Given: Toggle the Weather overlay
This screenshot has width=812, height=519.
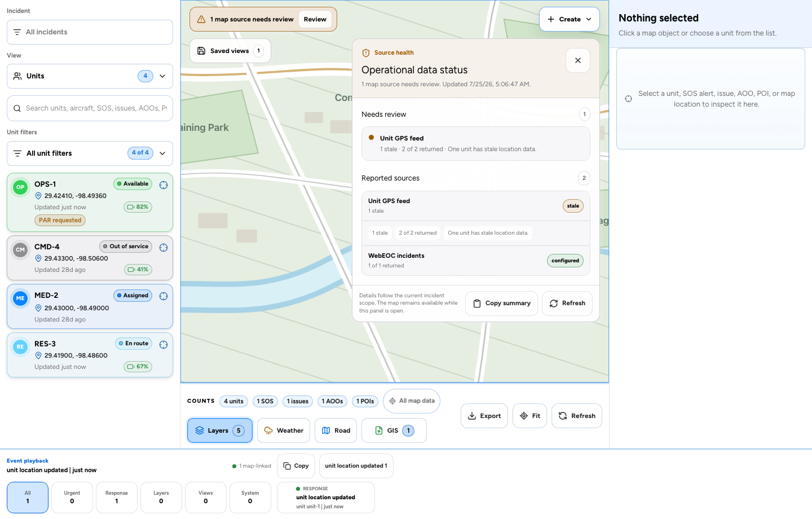Looking at the screenshot, I should pos(284,430).
